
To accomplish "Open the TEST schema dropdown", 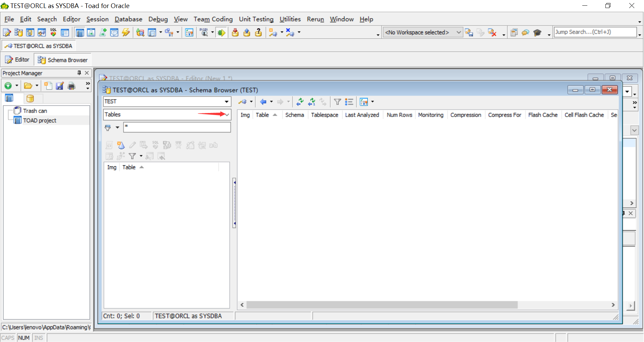I will [227, 102].
